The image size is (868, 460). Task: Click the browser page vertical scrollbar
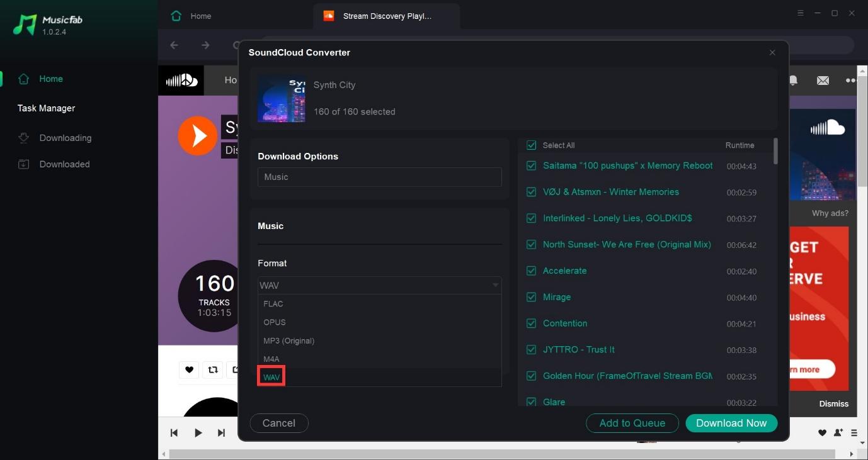pyautogui.click(x=862, y=131)
